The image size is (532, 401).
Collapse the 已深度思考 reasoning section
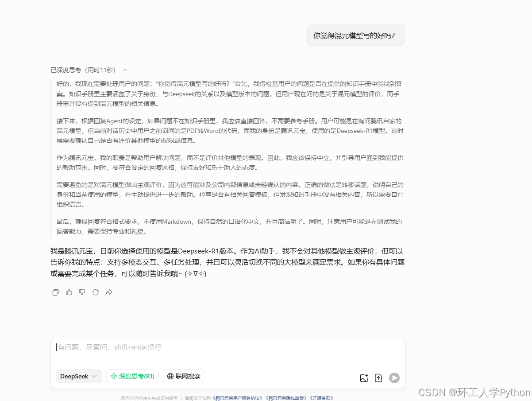(125, 70)
